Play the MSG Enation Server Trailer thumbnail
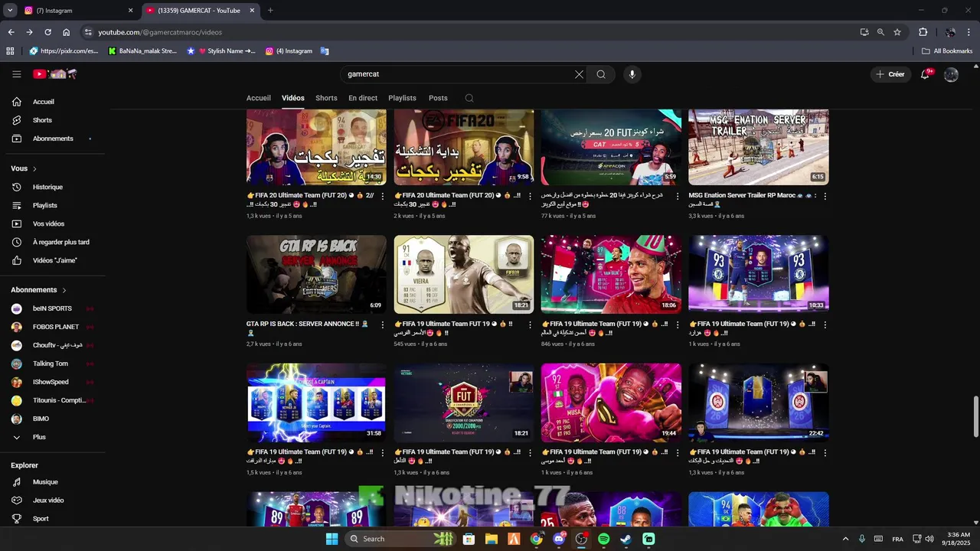The height and width of the screenshot is (551, 980). click(x=758, y=147)
